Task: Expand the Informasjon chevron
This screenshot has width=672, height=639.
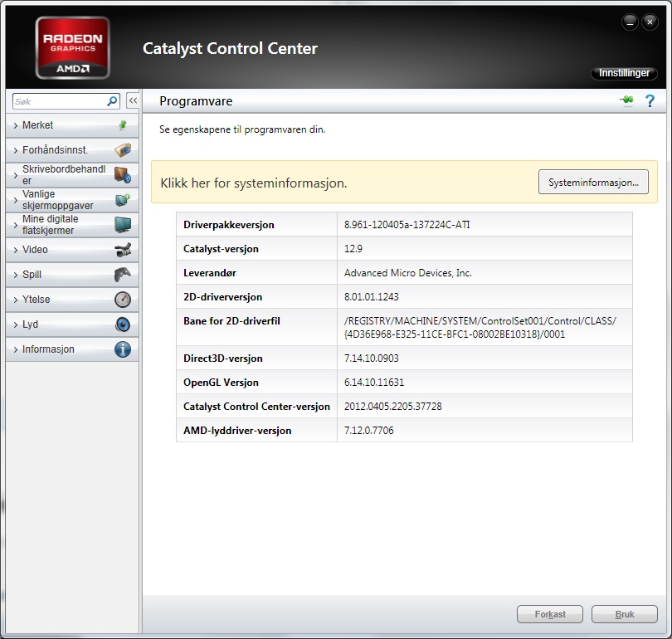Action: [x=16, y=349]
